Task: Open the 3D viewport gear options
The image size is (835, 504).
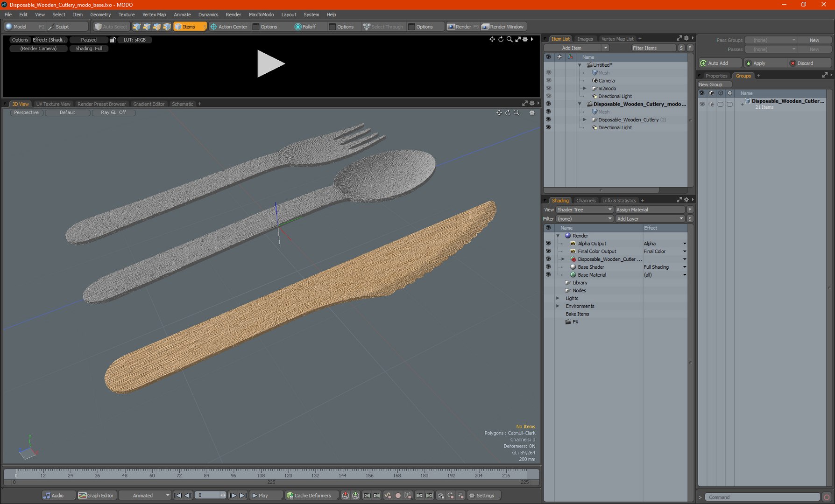Action: [531, 113]
